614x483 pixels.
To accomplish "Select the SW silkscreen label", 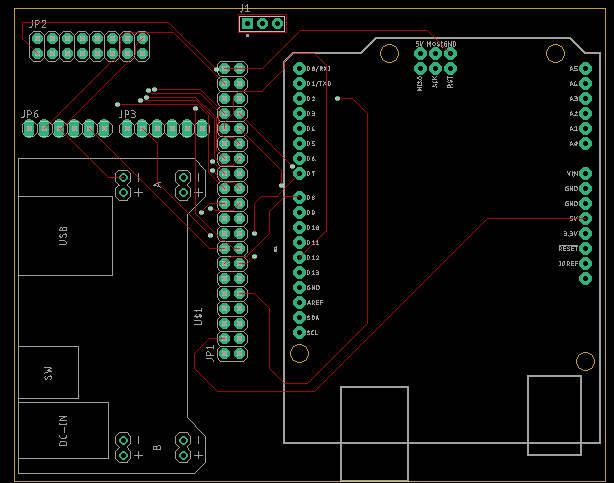I will (x=48, y=373).
